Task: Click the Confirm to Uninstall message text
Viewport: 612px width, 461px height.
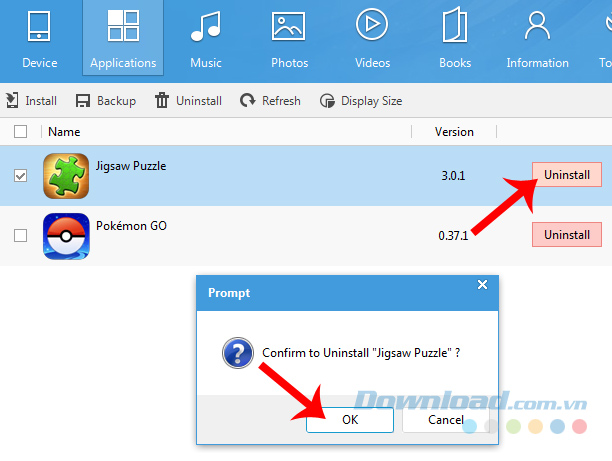Action: (361, 353)
